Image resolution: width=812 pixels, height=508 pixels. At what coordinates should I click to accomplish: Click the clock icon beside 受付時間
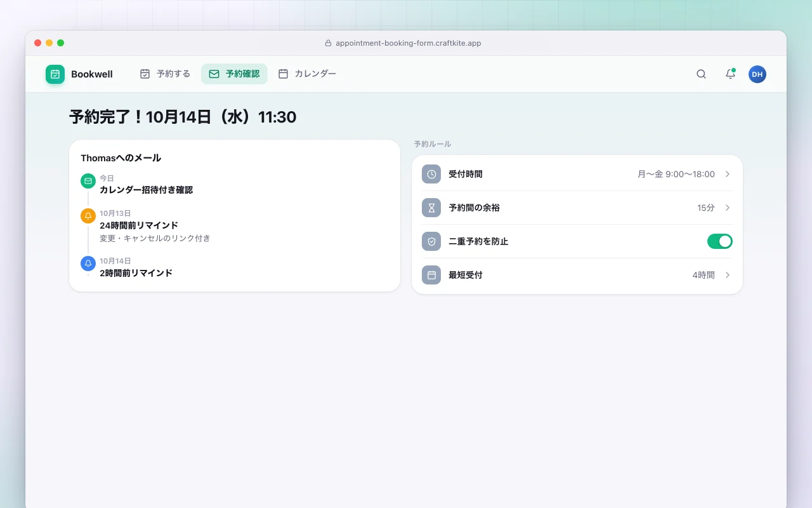click(x=431, y=174)
